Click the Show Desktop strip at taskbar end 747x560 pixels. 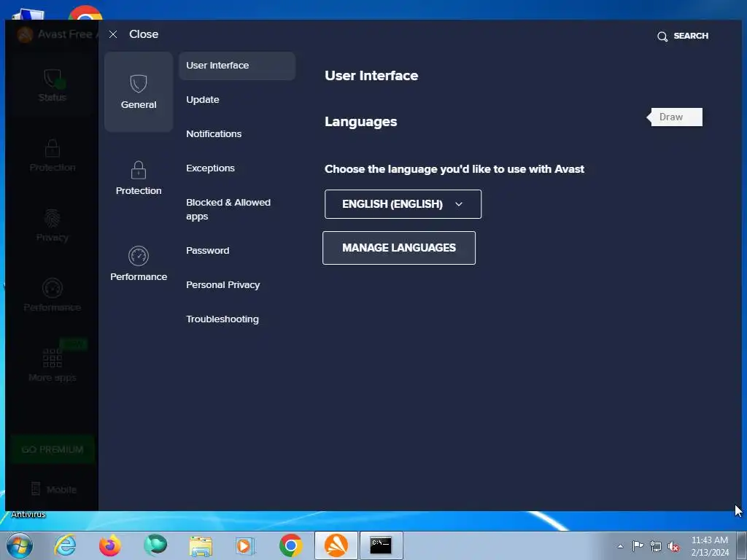pos(742,545)
